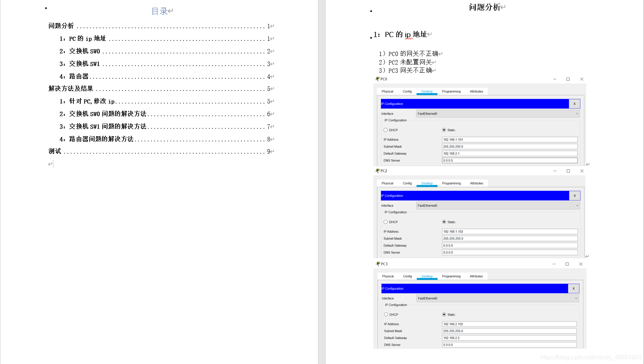Jump to '3: 交换机 SW1' contents entry
Screen dimensions: 644x364
tap(165, 64)
